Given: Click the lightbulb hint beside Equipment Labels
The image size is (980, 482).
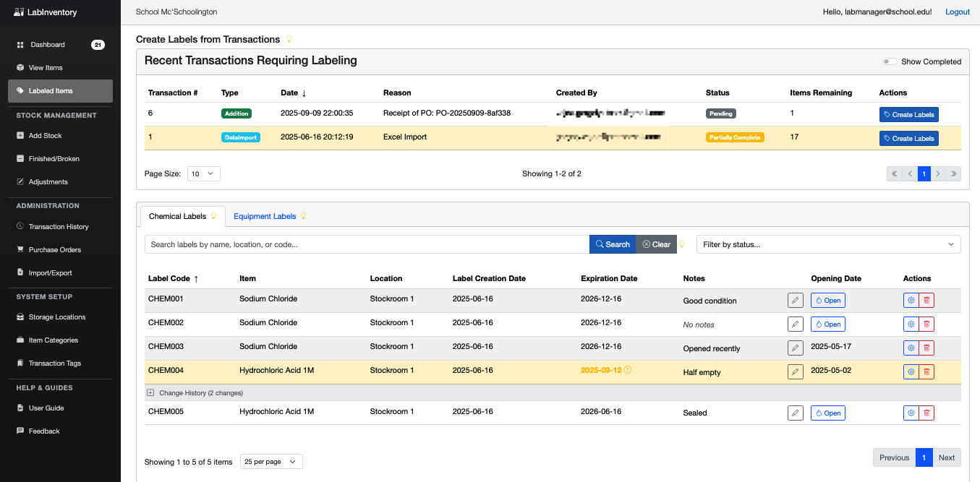Looking at the screenshot, I should click(x=304, y=216).
